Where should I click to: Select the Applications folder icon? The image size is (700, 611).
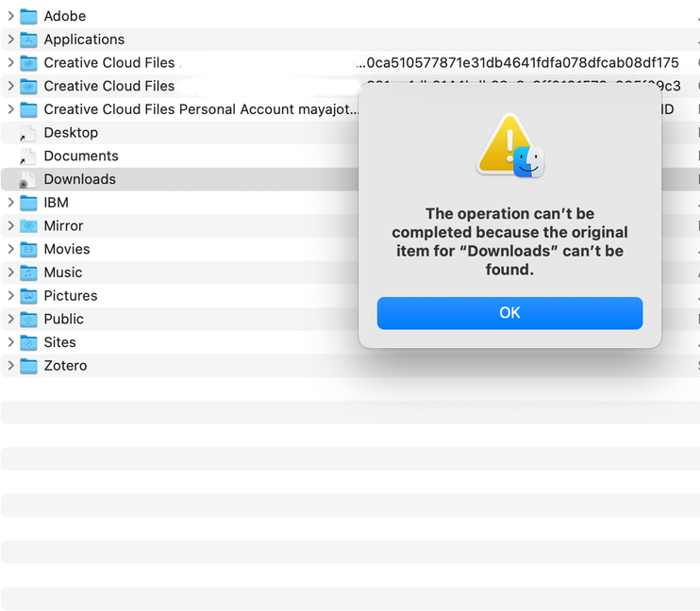point(28,40)
